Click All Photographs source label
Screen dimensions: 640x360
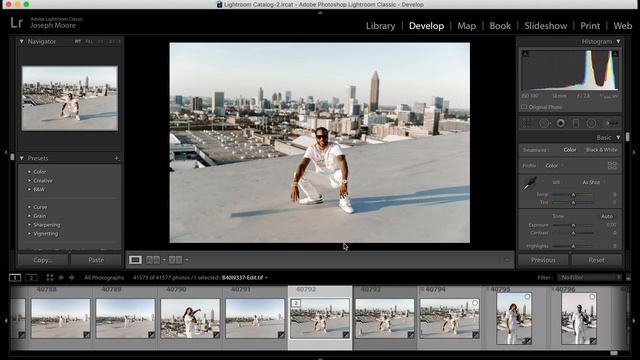point(104,278)
